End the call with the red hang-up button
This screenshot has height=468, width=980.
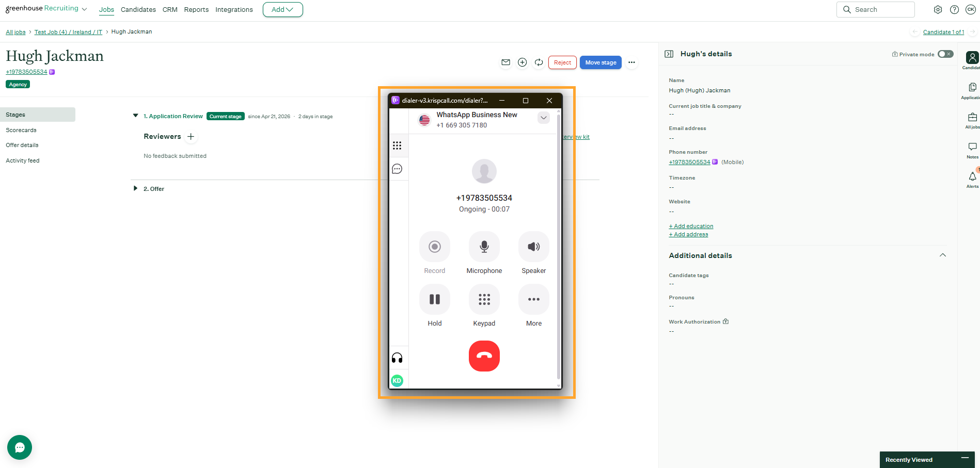[484, 356]
